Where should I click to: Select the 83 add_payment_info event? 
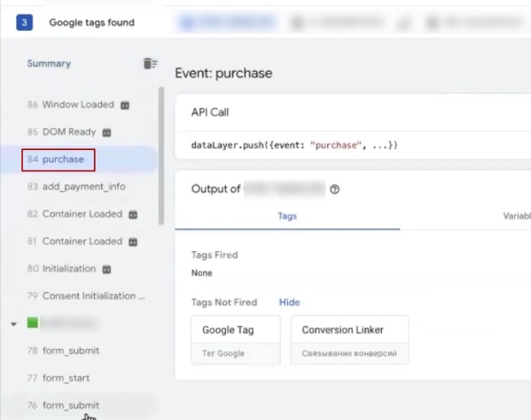pos(76,187)
